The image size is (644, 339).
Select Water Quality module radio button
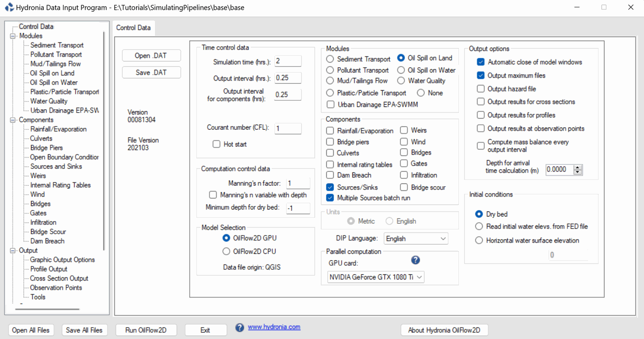pos(401,81)
